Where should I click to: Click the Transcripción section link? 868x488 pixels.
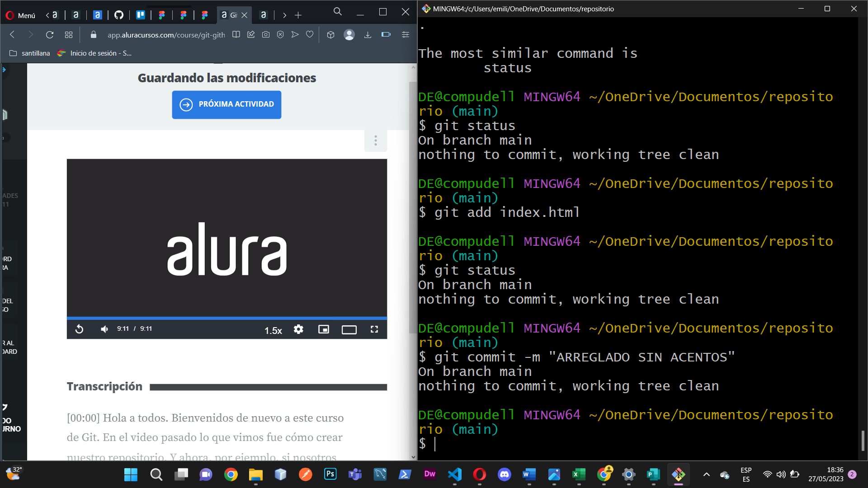click(104, 387)
